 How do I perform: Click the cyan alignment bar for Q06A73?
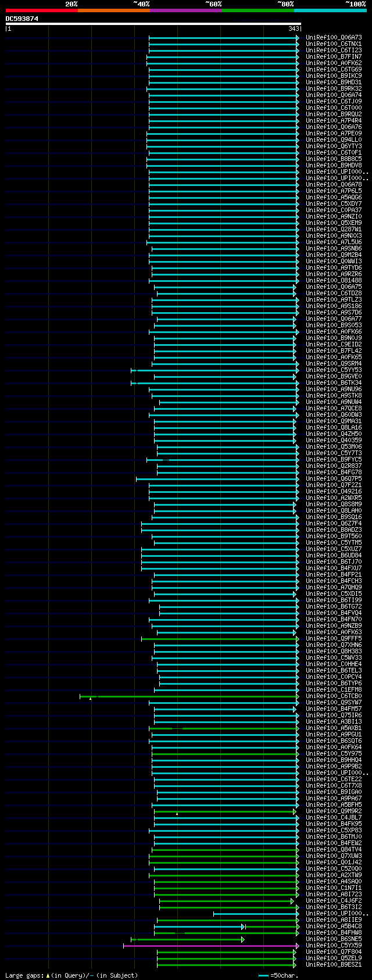(224, 38)
